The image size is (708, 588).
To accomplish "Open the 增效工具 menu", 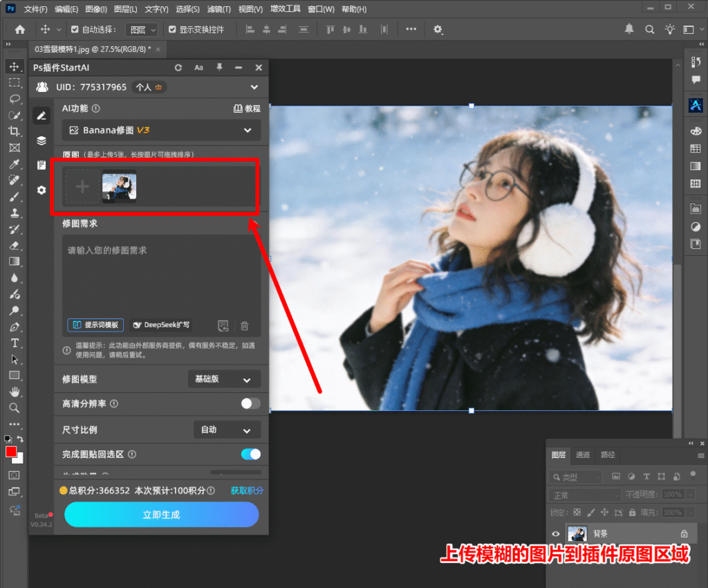I will pyautogui.click(x=285, y=8).
